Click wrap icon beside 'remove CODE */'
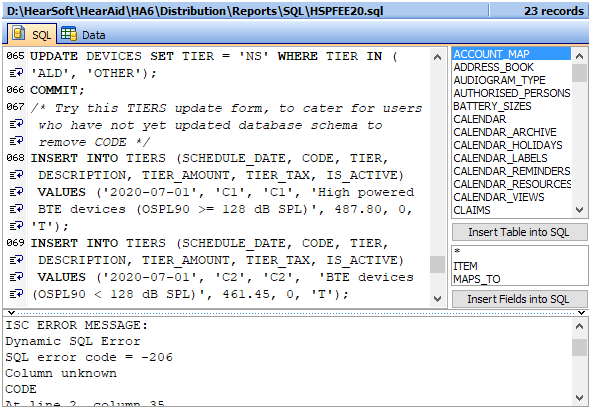 (x=16, y=141)
